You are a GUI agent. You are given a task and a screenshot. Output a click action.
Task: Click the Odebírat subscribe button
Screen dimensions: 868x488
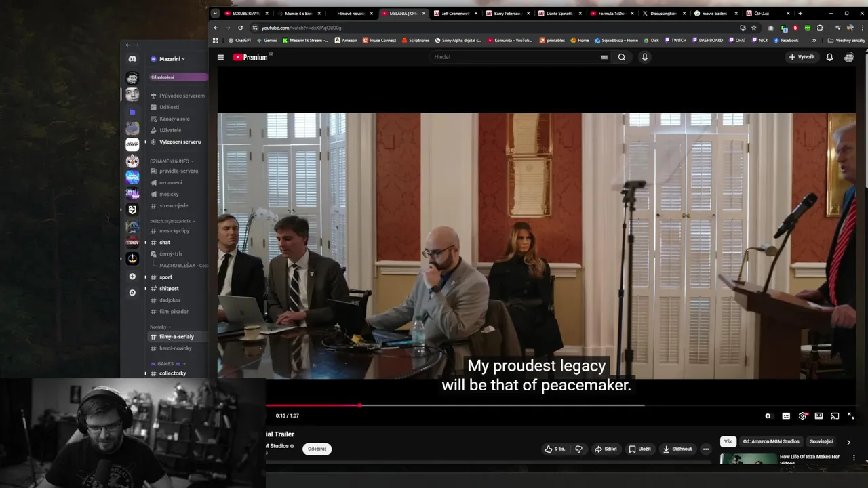317,449
